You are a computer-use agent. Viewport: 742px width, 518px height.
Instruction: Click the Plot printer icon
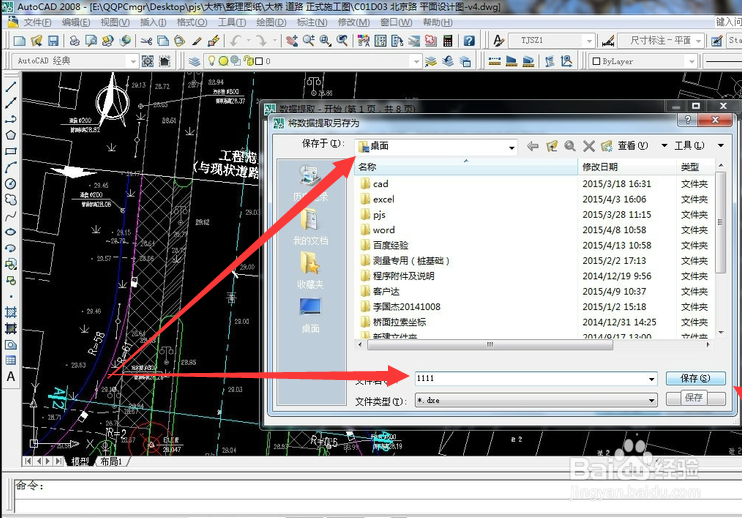click(74, 41)
